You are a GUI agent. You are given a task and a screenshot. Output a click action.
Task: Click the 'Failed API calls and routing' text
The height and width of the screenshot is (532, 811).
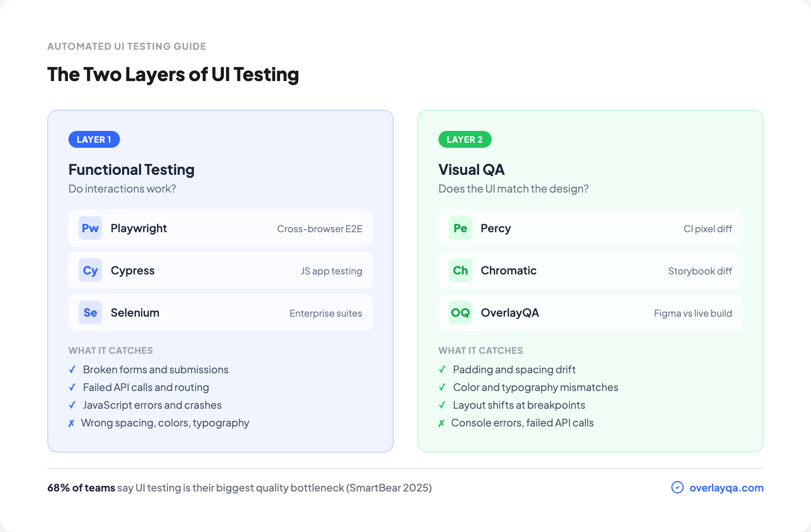pyautogui.click(x=146, y=387)
